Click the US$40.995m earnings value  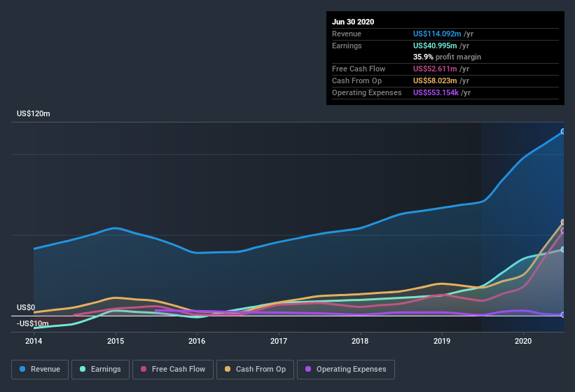click(435, 45)
